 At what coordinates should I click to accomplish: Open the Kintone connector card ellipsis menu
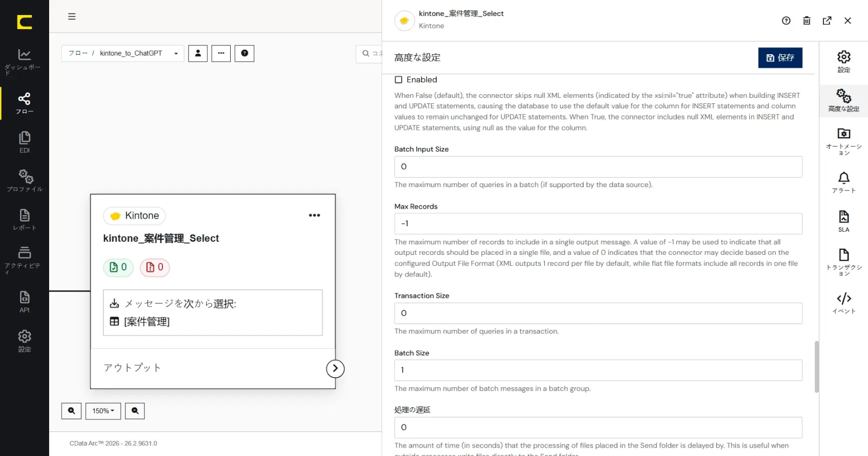click(314, 215)
